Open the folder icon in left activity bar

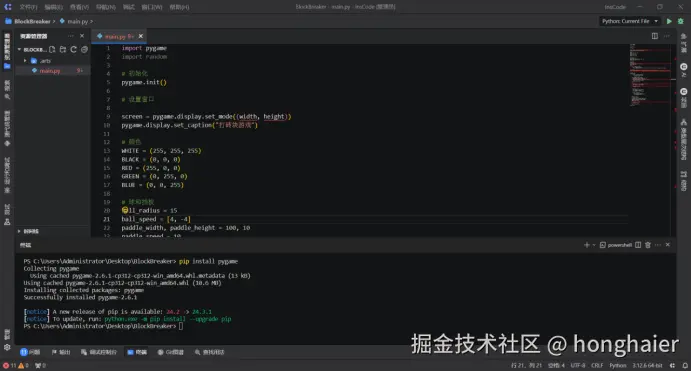point(7,66)
